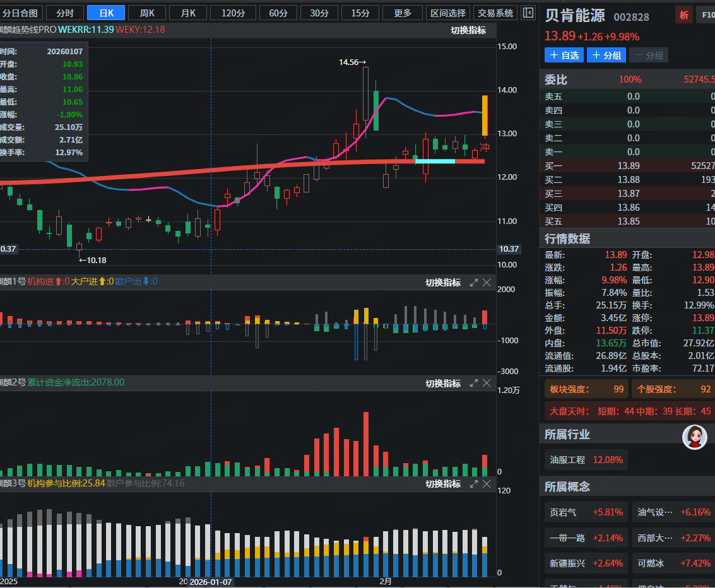Switch indicator on main trend chart

coord(468,30)
